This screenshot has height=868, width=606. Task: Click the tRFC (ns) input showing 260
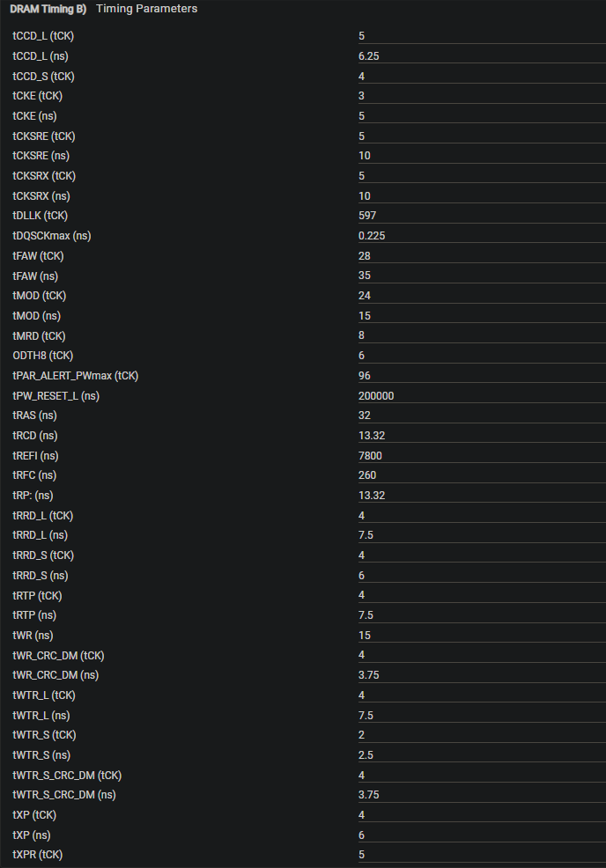click(482, 475)
